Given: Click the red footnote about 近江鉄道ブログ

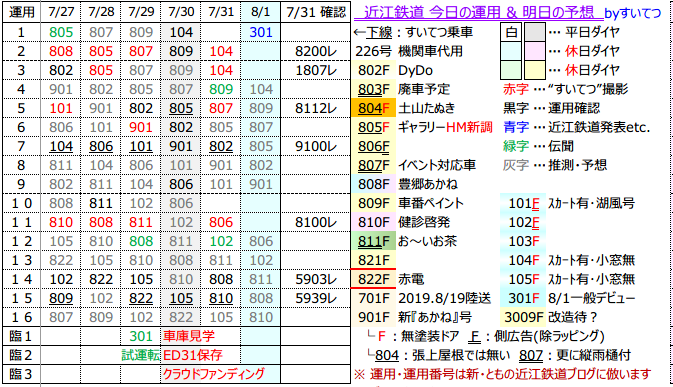Looking at the screenshot, I should click(x=503, y=374).
